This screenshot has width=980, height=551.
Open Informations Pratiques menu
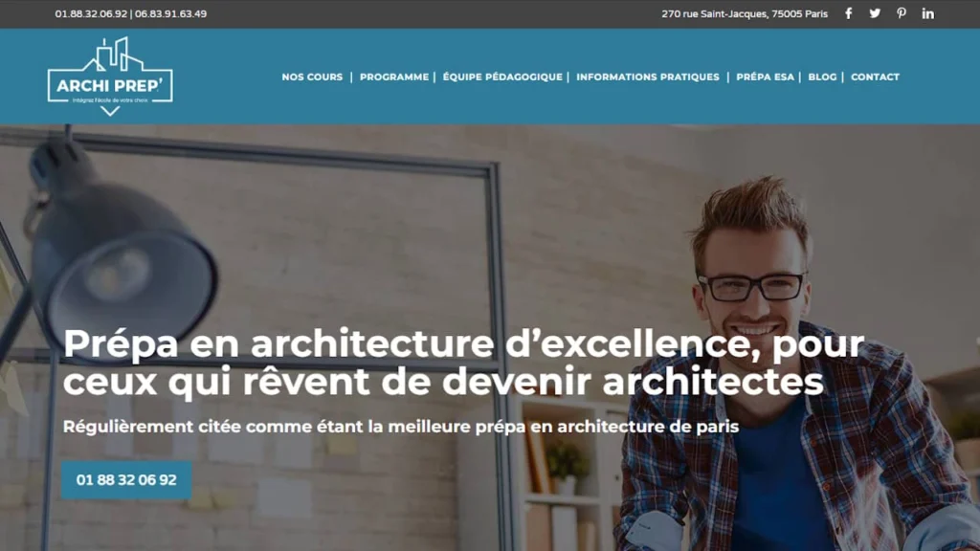pyautogui.click(x=648, y=77)
